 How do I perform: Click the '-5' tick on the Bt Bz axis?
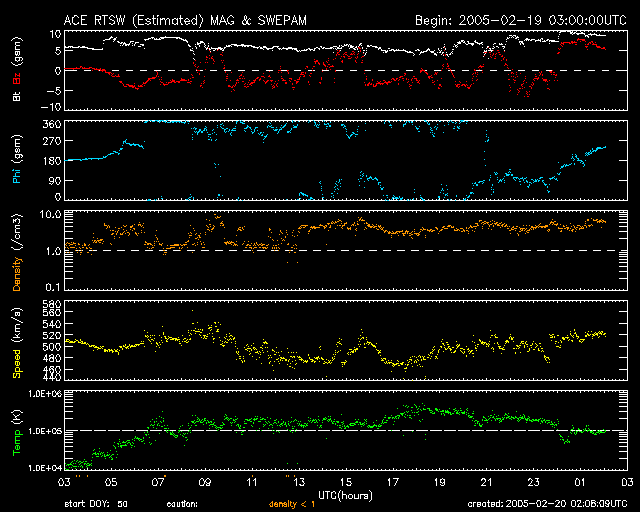click(53, 91)
